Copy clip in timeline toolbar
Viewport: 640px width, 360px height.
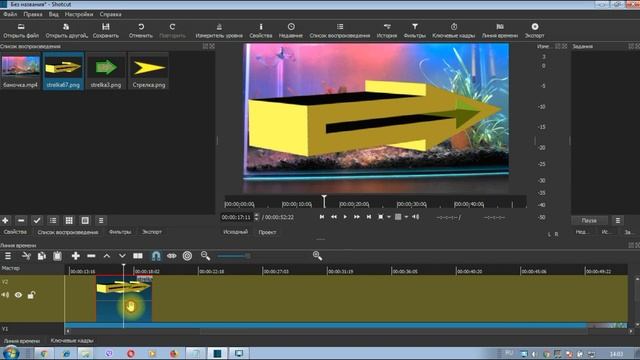[42, 256]
